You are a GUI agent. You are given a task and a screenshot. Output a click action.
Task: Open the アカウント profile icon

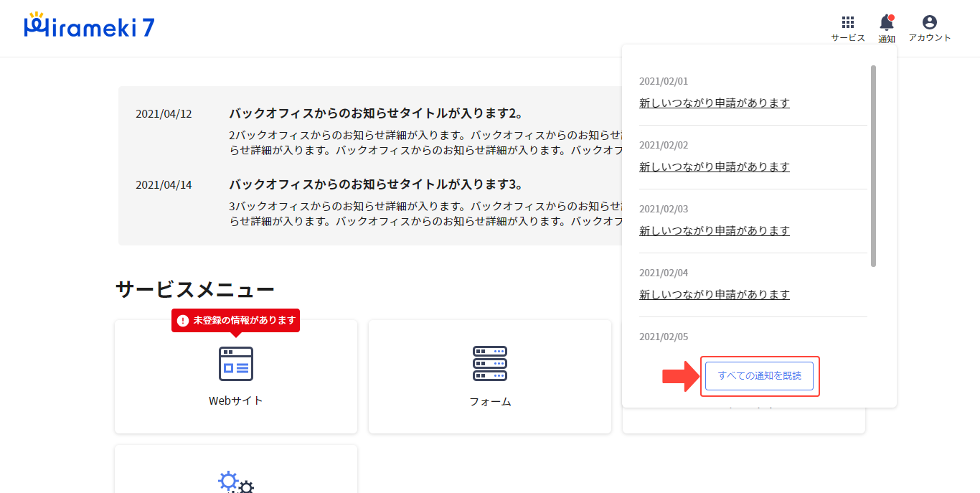pos(930,22)
